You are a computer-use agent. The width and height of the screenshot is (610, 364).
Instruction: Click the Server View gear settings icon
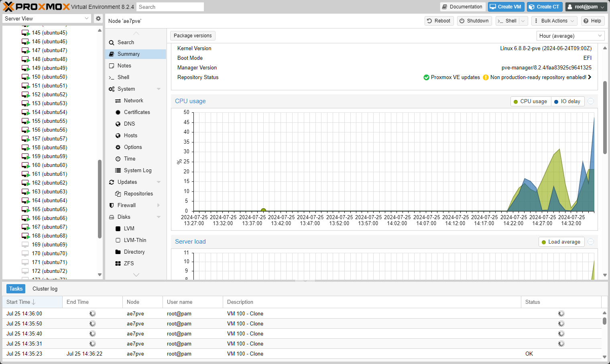coord(98,18)
